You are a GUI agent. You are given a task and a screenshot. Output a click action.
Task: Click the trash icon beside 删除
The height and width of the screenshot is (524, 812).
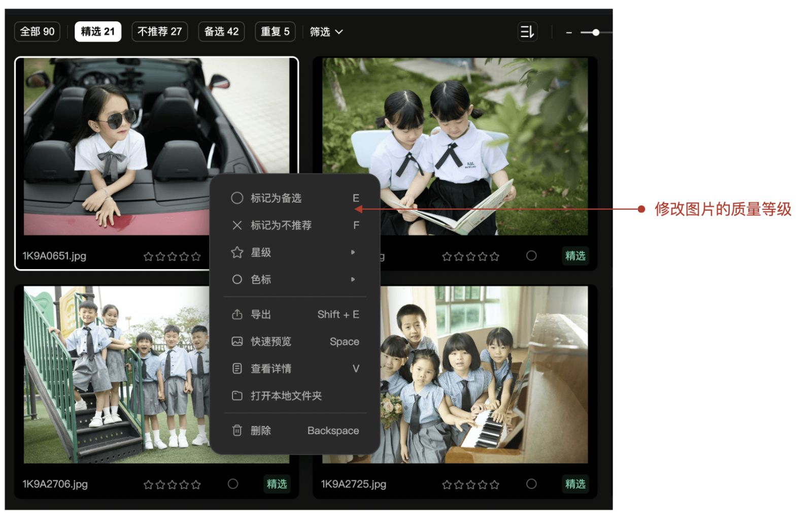click(x=237, y=431)
